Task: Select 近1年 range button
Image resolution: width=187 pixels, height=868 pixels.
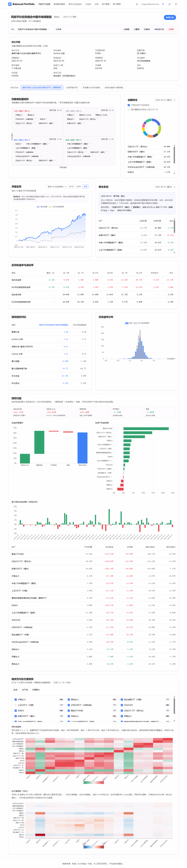Action: pos(71,187)
